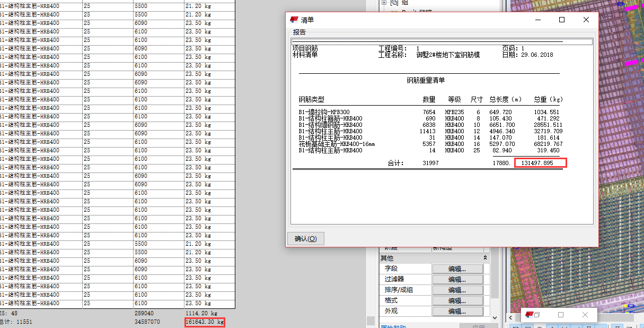Click the 确认(O) button in the 清单 dialog
This screenshot has height=328, width=644.
pyautogui.click(x=305, y=239)
